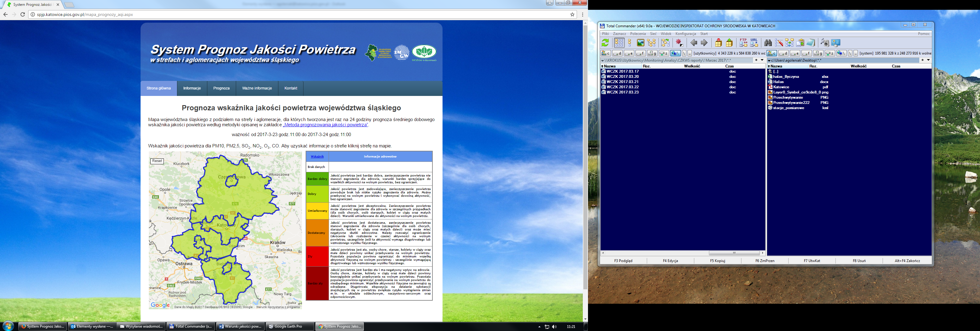Screen dimensions: 980x331
Task: Open right panel directory history dropdown
Action: (x=928, y=60)
